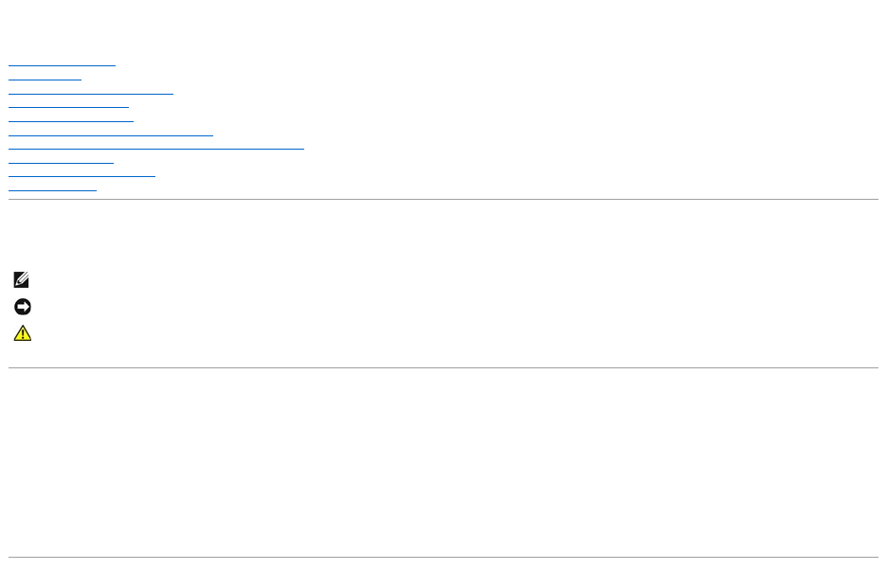887x588 pixels.
Task: Click the divider line below the link list
Action: coord(443,199)
